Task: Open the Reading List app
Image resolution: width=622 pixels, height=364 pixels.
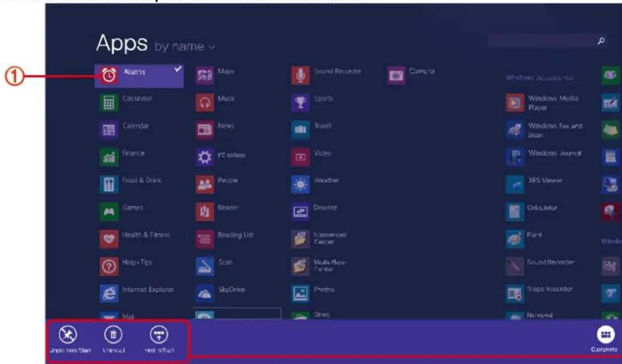Action: [224, 239]
